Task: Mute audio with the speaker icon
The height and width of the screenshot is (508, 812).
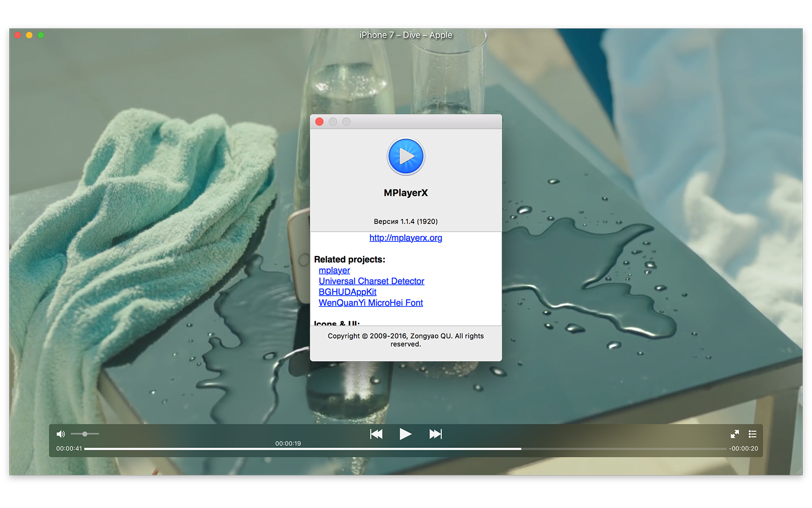Action: (x=61, y=434)
